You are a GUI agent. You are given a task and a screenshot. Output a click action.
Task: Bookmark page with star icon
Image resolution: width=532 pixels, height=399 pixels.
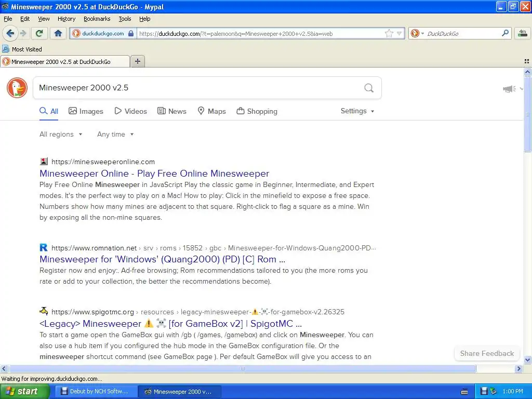pyautogui.click(x=389, y=33)
